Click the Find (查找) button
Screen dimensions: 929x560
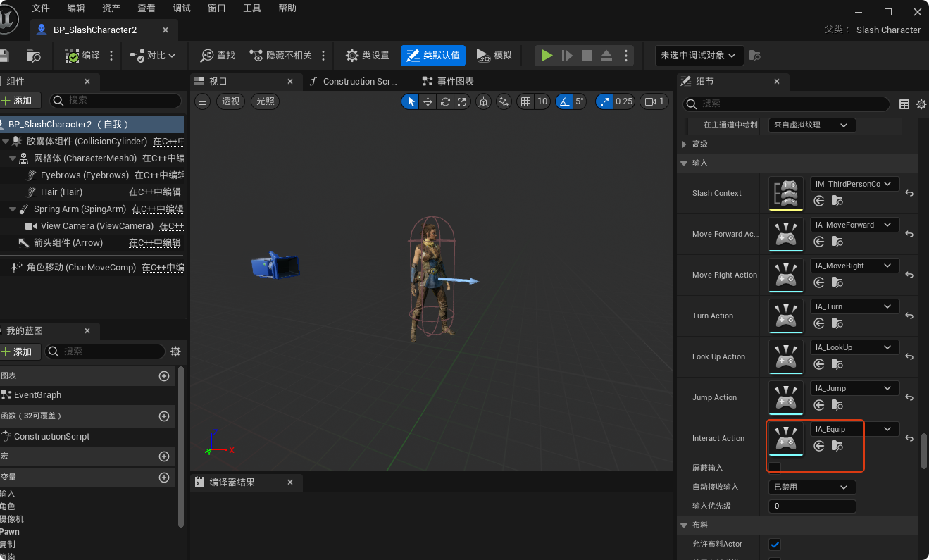point(218,56)
